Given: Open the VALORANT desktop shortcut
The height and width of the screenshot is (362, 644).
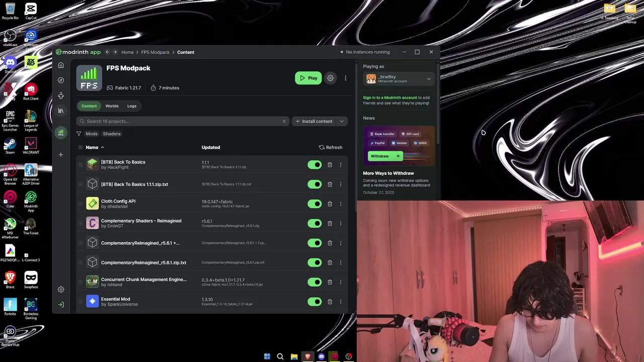Looking at the screenshot, I should 31,146.
